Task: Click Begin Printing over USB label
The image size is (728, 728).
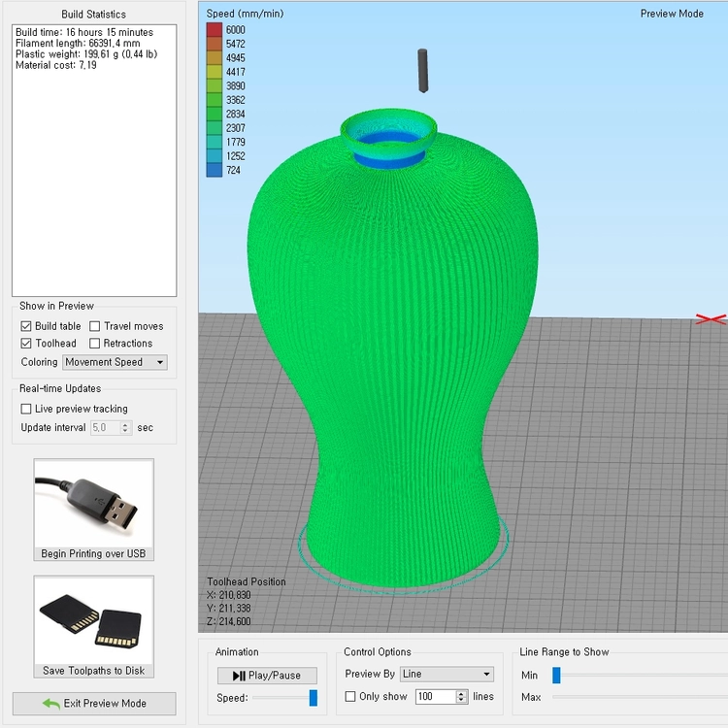Action: pos(93,554)
